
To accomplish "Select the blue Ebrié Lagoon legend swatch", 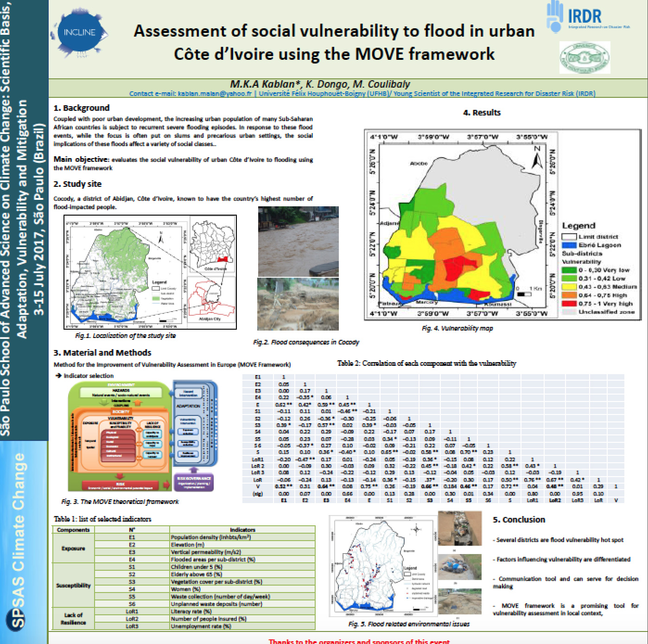I will tap(569, 245).
